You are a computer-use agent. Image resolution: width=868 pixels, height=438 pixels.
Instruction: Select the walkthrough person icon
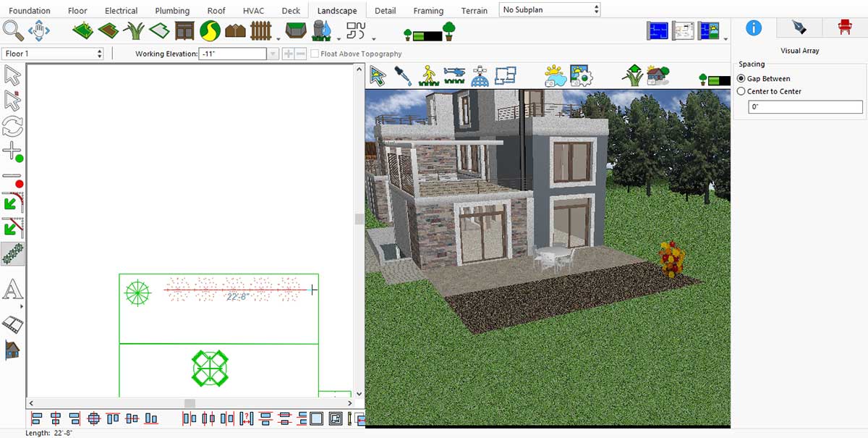(x=428, y=76)
